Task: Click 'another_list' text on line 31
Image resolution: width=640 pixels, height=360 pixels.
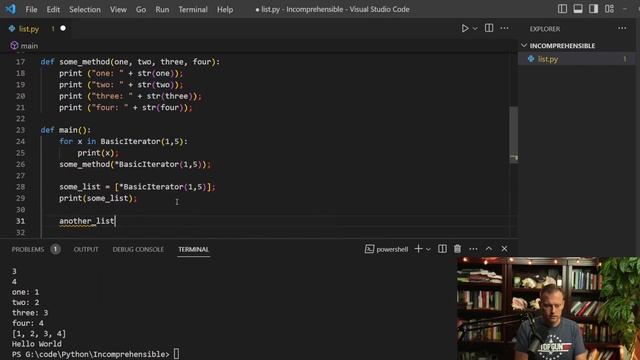Action: [x=87, y=221]
